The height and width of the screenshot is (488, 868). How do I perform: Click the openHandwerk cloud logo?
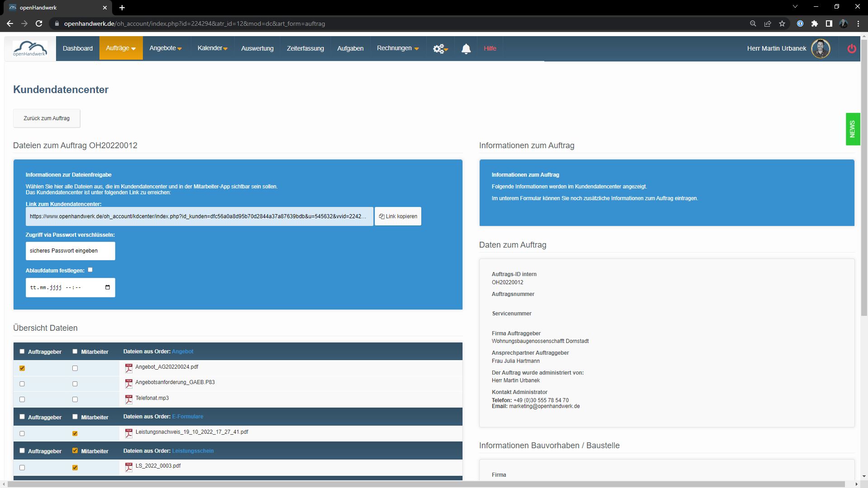coord(30,48)
